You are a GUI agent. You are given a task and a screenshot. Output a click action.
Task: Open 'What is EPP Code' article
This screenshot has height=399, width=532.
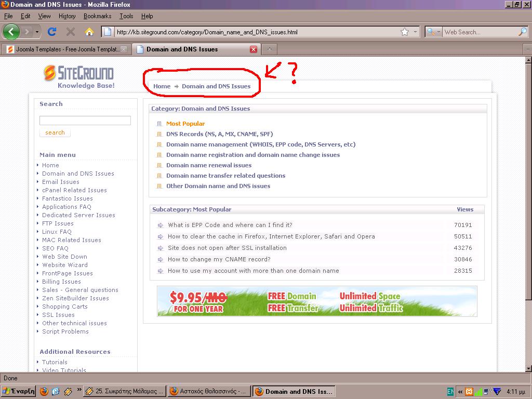coord(230,225)
